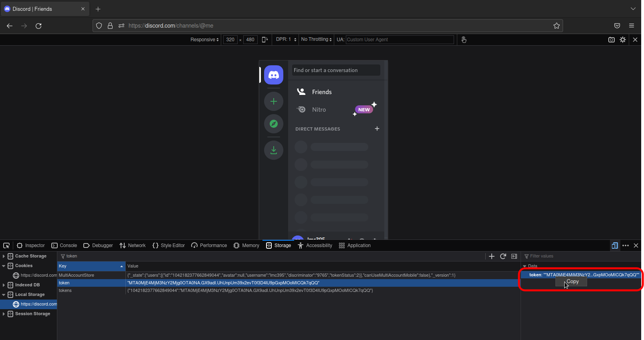The image size is (644, 340).
Task: Bookmark this page with the star icon
Action: (x=556, y=26)
